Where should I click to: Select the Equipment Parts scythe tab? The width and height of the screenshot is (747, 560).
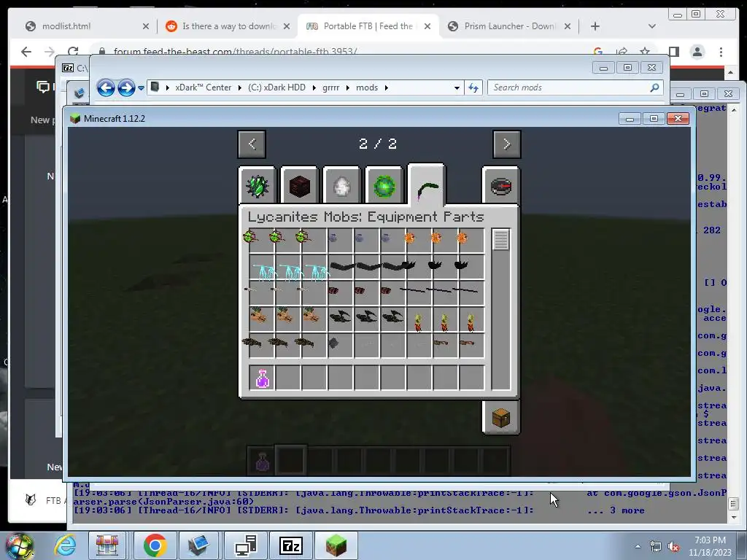tap(426, 186)
